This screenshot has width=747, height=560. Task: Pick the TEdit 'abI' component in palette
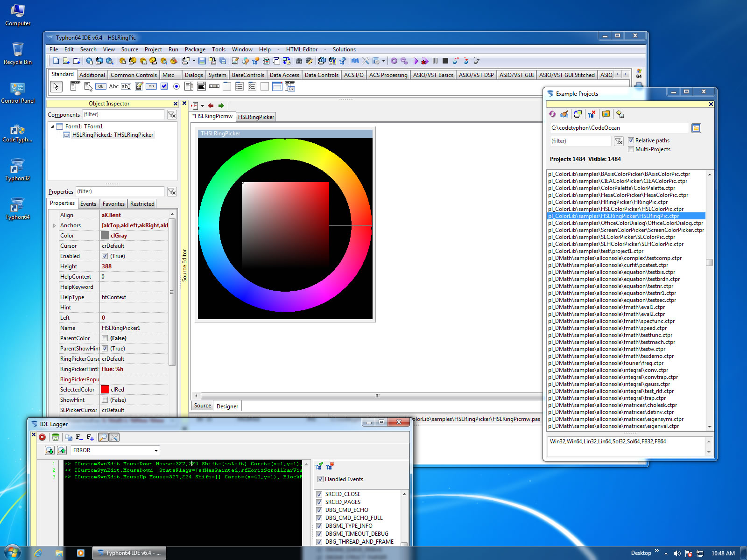126,86
